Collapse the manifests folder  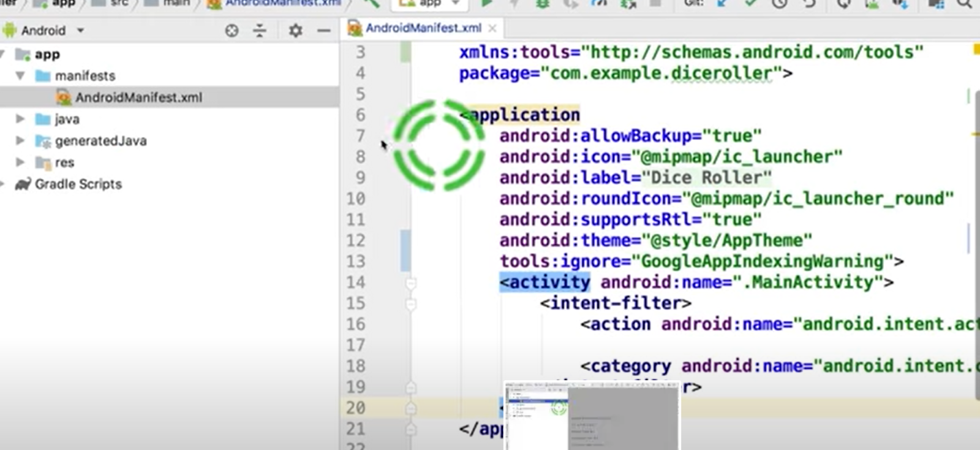pyautogui.click(x=20, y=75)
